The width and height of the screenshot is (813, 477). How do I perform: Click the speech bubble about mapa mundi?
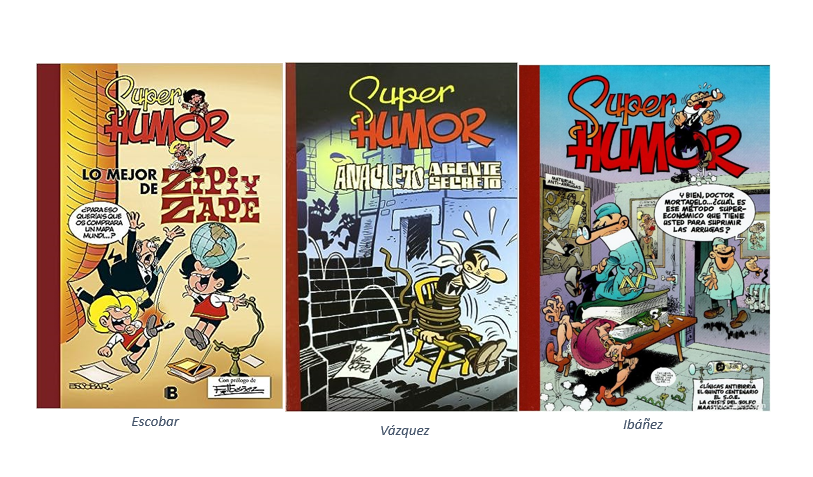(x=97, y=223)
